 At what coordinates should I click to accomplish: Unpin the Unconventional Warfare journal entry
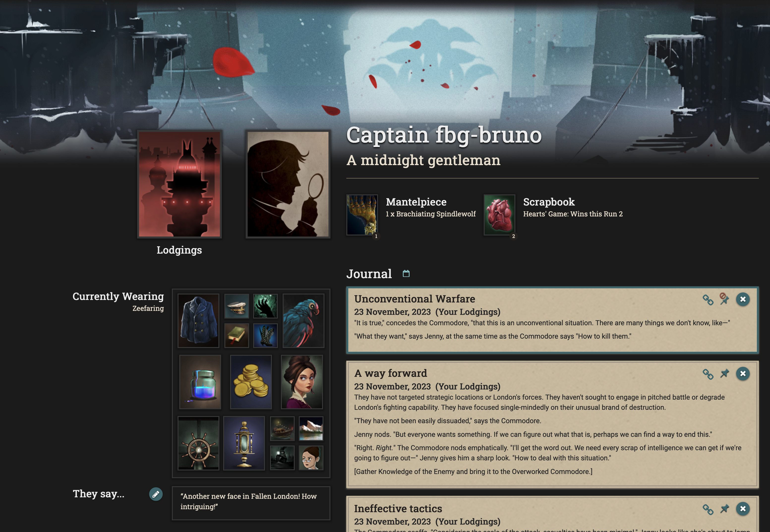(x=724, y=299)
